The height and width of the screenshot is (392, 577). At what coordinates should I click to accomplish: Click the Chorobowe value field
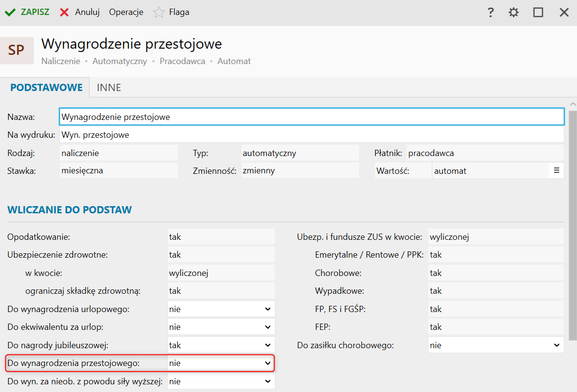496,273
